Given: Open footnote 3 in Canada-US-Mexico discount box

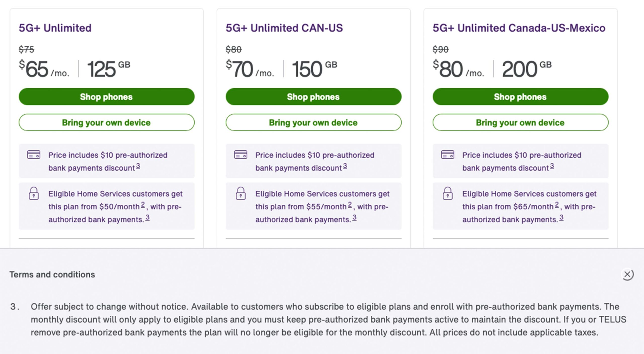Looking at the screenshot, I should point(551,166).
